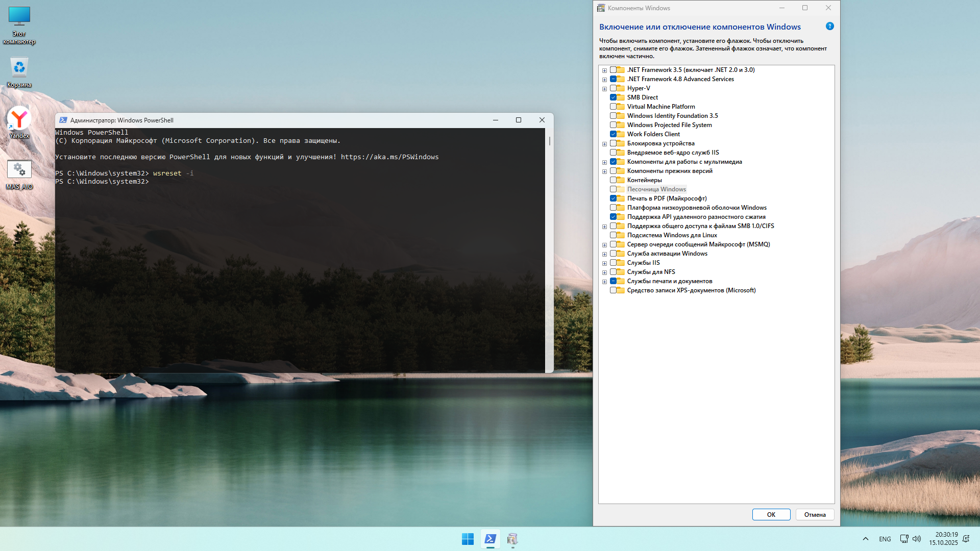Open the network icon in the system tray
Image resolution: width=980 pixels, height=551 pixels.
point(903,538)
